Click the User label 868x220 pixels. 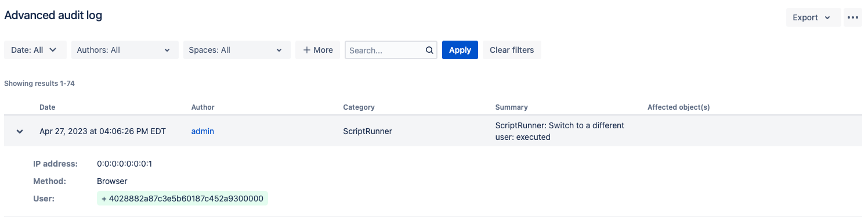click(x=44, y=199)
